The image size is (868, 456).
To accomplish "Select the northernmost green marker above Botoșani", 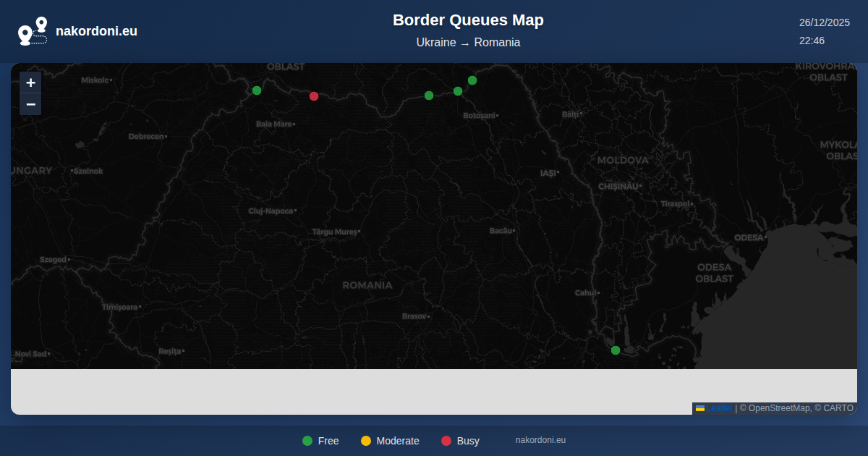I will (x=472, y=80).
